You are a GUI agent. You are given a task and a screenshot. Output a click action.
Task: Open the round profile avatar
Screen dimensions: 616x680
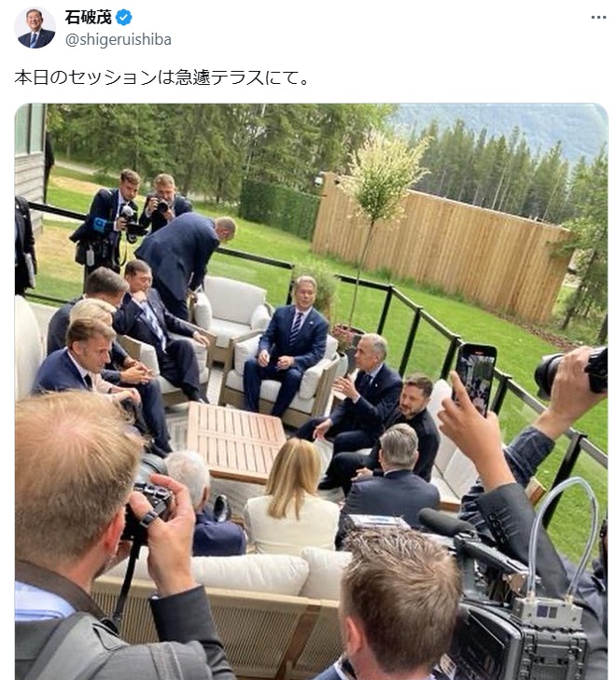35,27
